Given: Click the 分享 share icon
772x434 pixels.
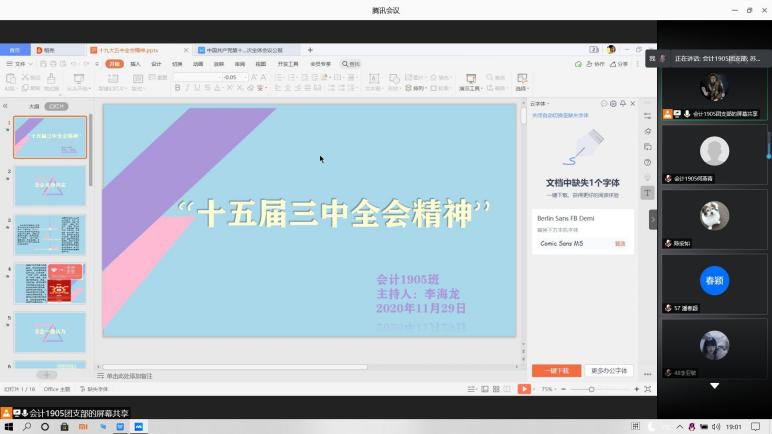Looking at the screenshot, I should pos(620,64).
